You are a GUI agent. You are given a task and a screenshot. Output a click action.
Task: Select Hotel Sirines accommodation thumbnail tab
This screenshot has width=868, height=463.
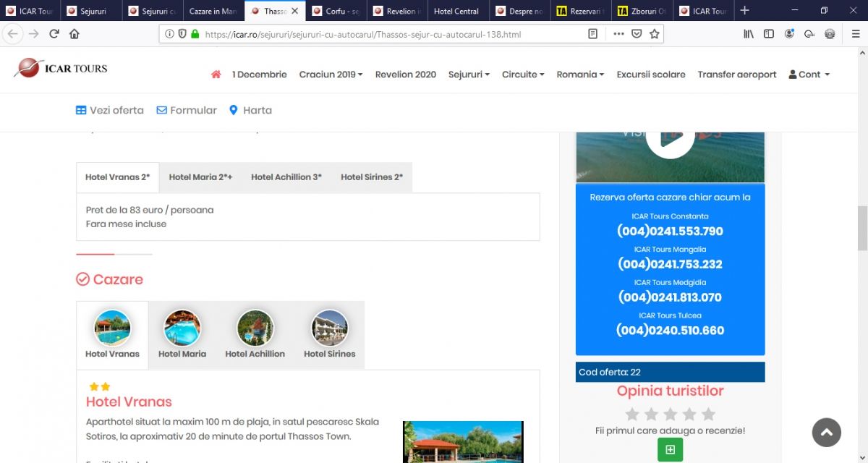tap(330, 335)
